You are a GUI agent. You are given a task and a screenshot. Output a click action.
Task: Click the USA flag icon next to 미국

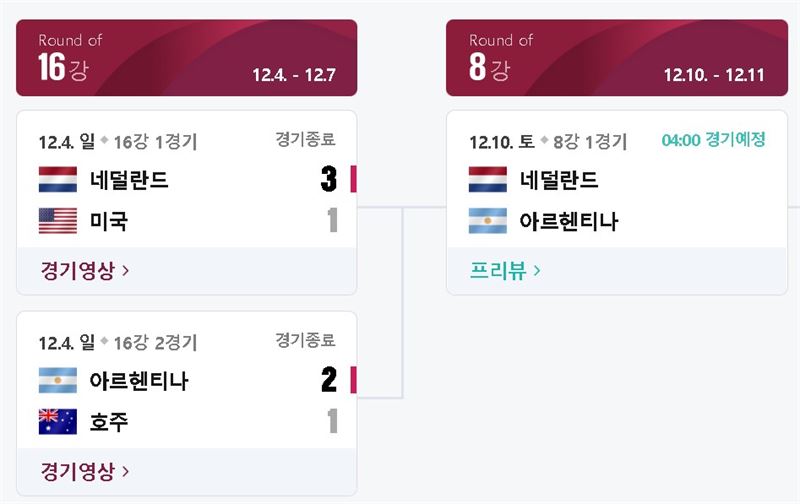pyautogui.click(x=58, y=220)
